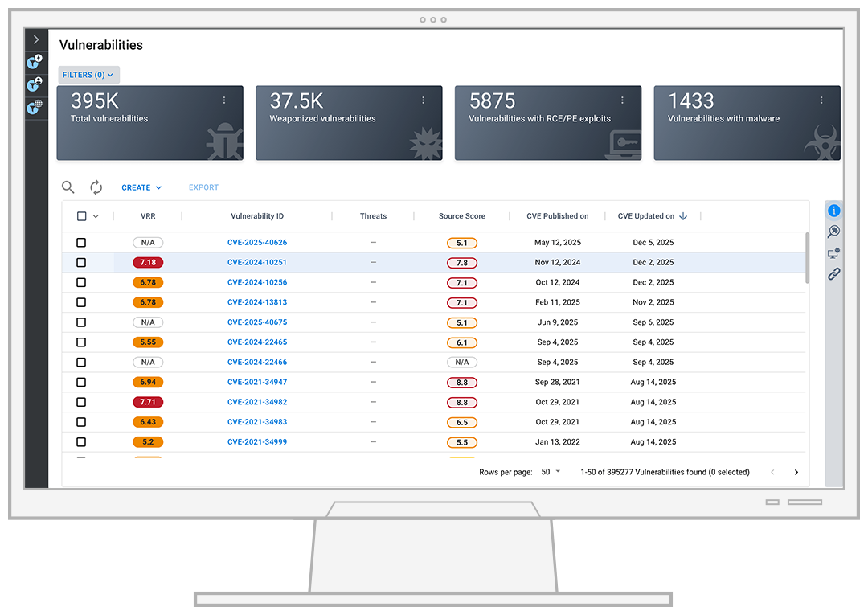Click the asset/host details icon on right sidebar
The height and width of the screenshot is (615, 868).
pos(833,252)
